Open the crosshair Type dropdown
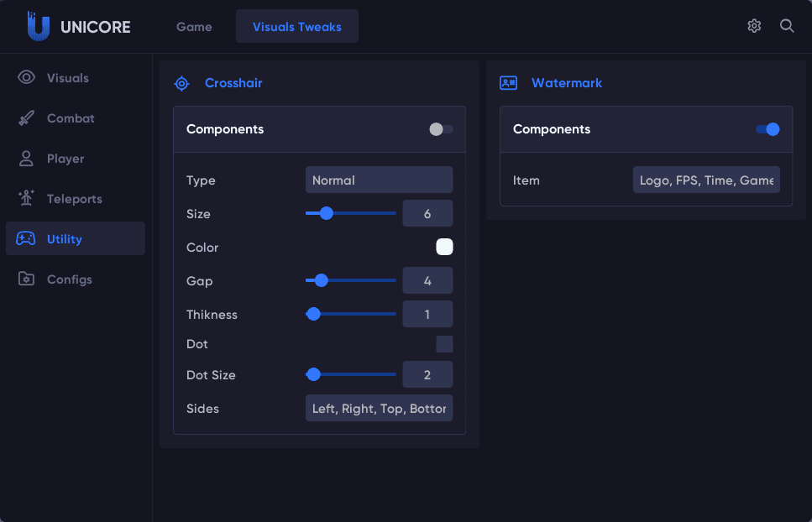This screenshot has width=812, height=522. 379,180
